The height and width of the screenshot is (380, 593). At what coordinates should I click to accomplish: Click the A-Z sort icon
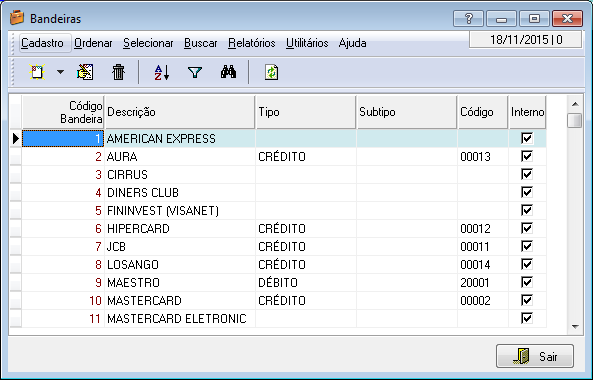coord(162,72)
